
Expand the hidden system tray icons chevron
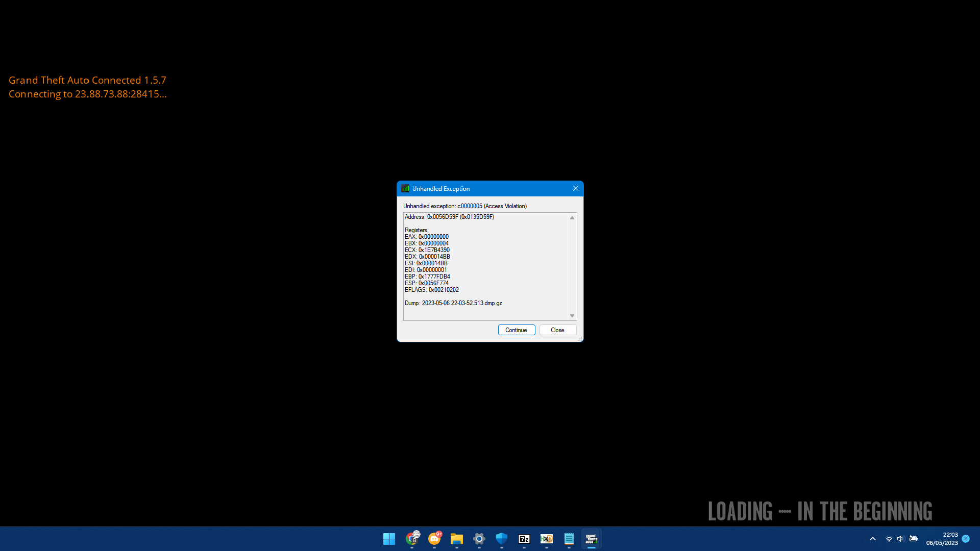click(x=873, y=539)
